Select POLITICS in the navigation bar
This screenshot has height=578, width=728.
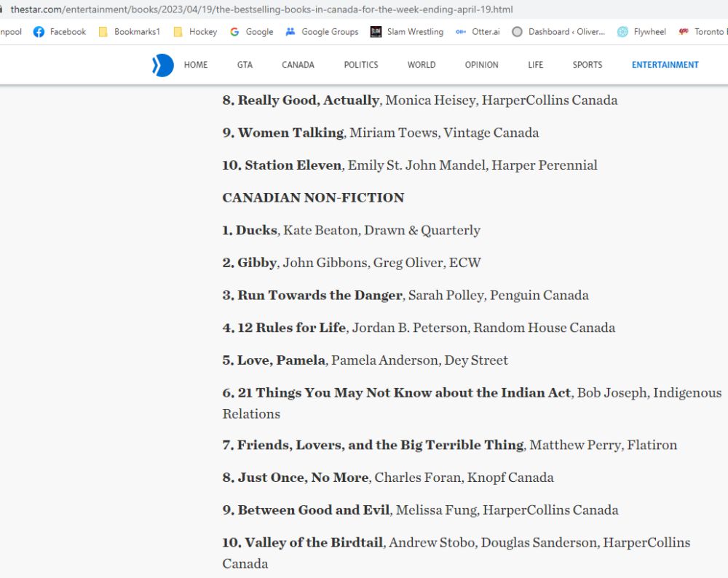tap(361, 65)
